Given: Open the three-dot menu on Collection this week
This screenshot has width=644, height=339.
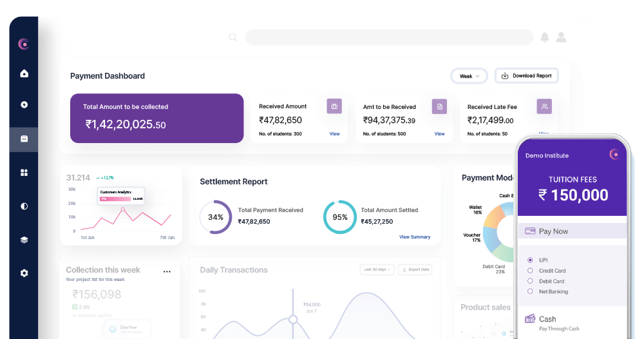Looking at the screenshot, I should coord(167,271).
